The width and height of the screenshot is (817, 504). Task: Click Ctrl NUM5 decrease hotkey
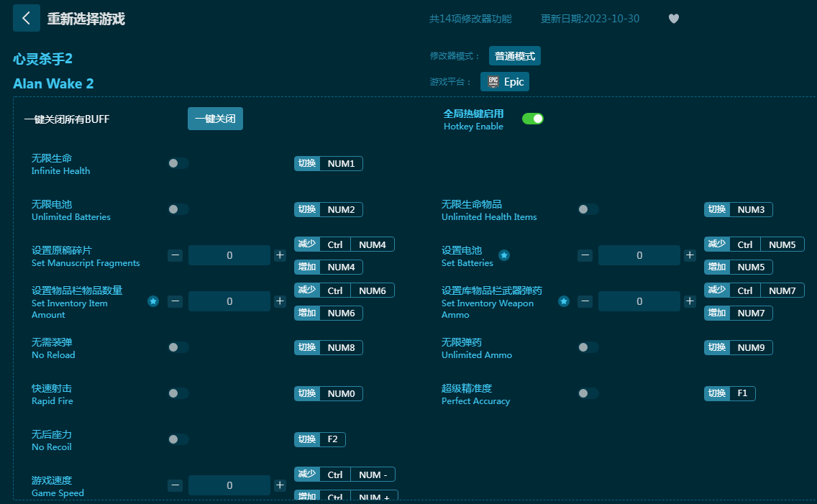(754, 244)
